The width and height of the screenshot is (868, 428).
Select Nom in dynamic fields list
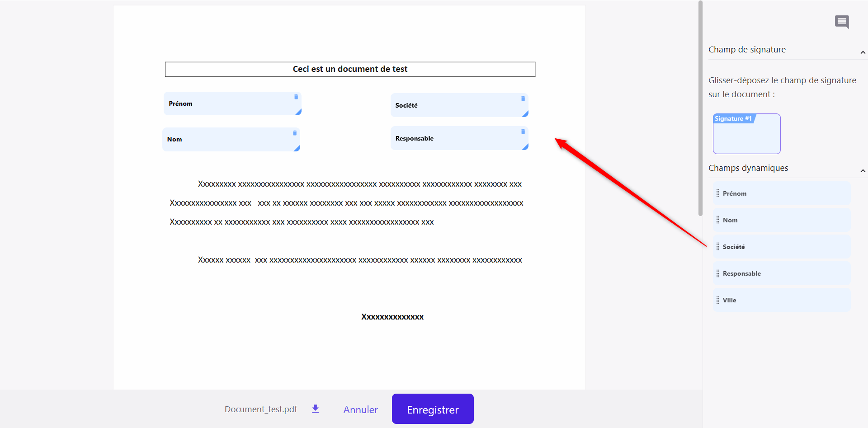tap(782, 220)
